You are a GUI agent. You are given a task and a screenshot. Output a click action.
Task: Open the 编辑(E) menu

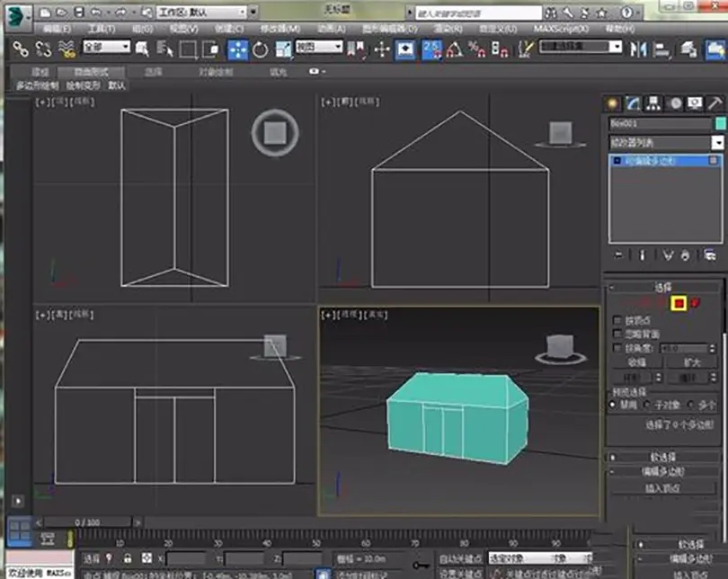pyautogui.click(x=57, y=29)
